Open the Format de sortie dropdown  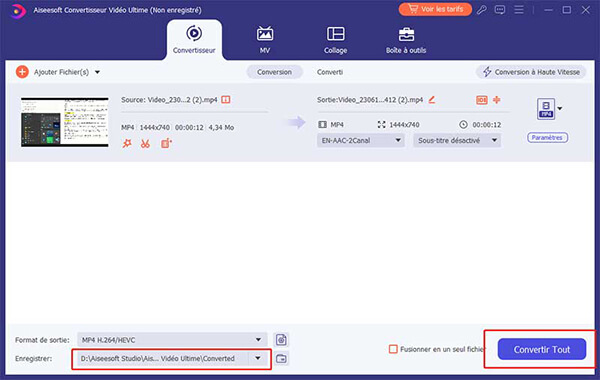(172, 340)
